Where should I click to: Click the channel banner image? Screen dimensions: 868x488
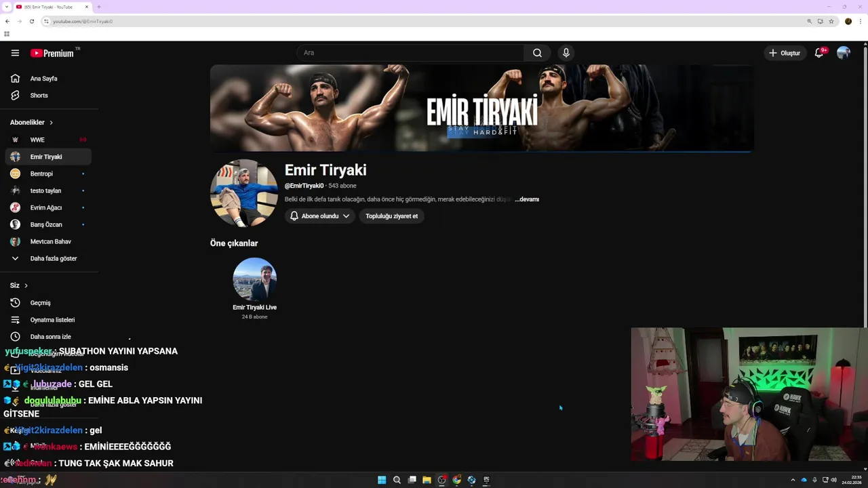point(481,108)
